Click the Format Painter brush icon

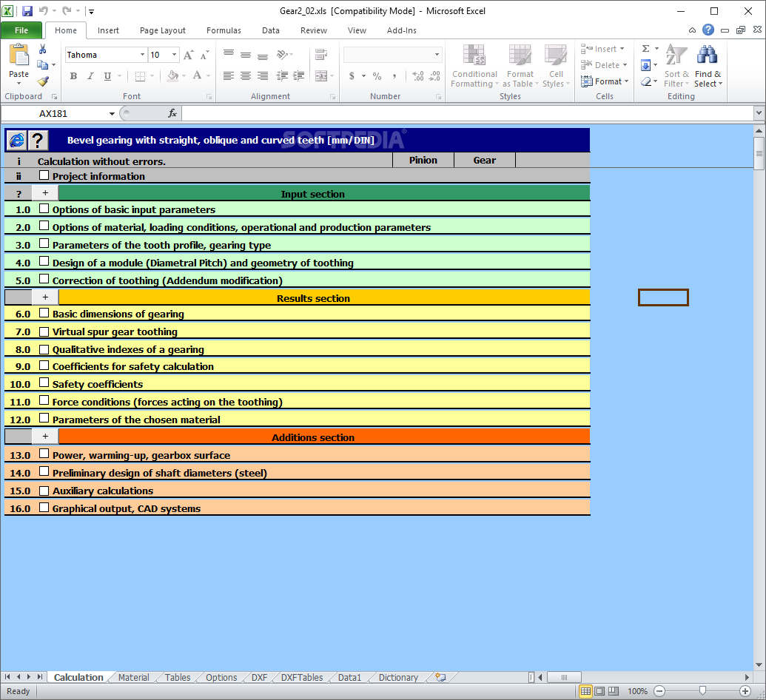pyautogui.click(x=43, y=81)
